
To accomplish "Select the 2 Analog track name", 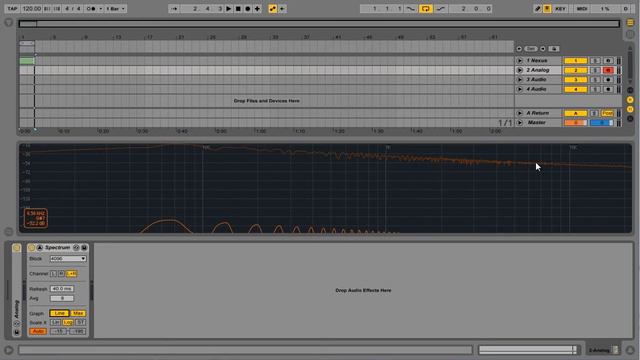I will 538,70.
